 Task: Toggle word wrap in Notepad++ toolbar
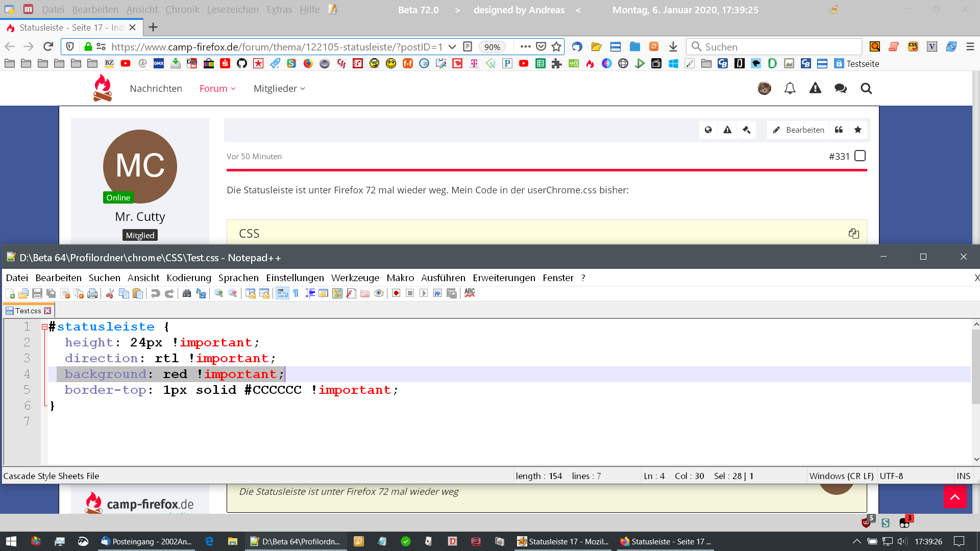(x=282, y=293)
